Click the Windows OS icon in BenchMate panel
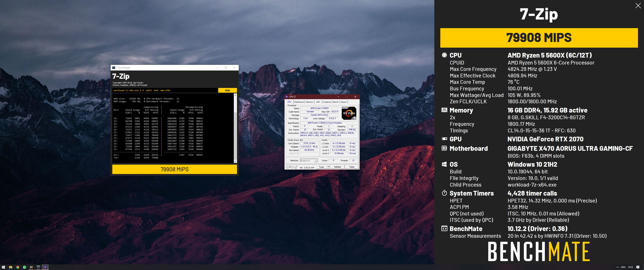This screenshot has width=644, height=270. [444, 164]
